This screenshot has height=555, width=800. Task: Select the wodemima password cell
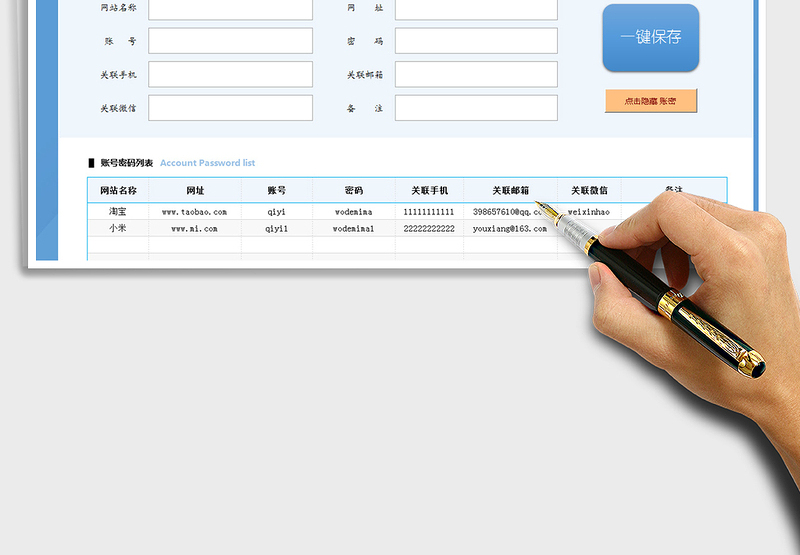click(353, 212)
